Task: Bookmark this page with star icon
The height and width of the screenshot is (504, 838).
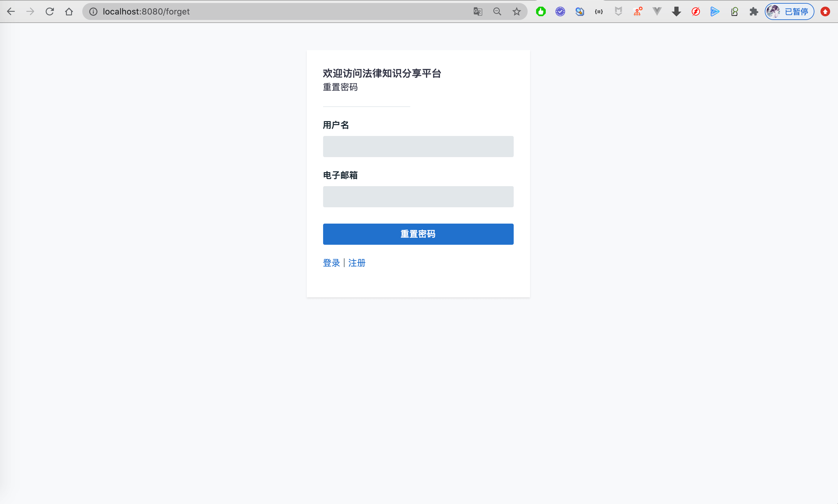Action: point(516,11)
